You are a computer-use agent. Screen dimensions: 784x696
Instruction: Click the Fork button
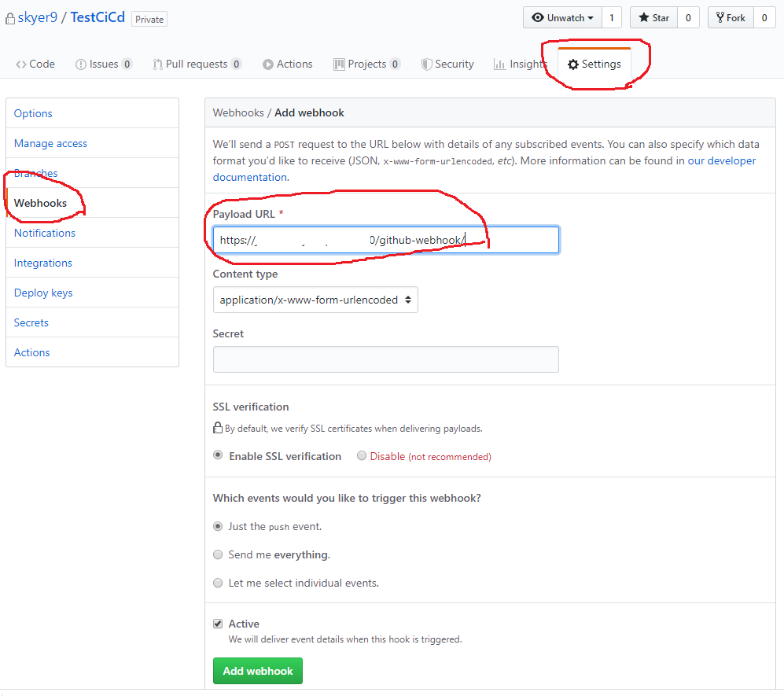point(731,17)
